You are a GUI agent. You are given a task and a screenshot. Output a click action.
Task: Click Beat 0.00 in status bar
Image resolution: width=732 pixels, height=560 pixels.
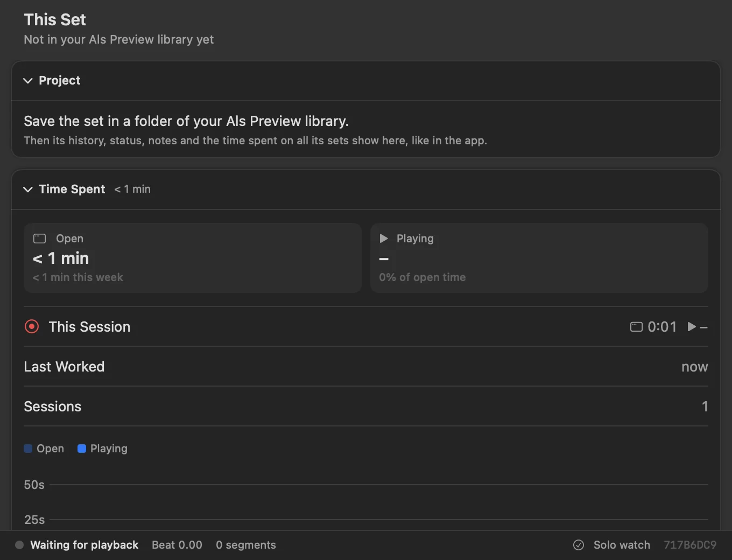click(177, 545)
